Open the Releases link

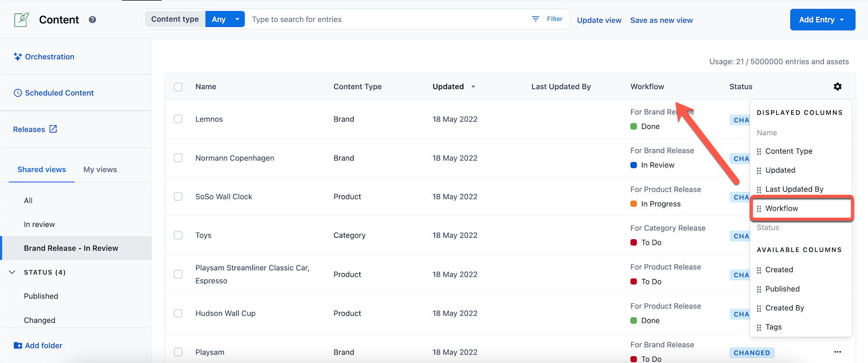(x=29, y=129)
